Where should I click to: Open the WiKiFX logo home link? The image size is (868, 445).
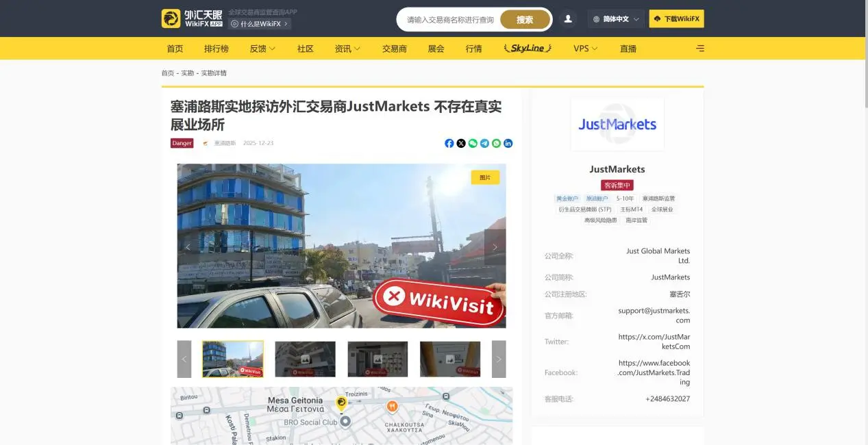point(192,18)
